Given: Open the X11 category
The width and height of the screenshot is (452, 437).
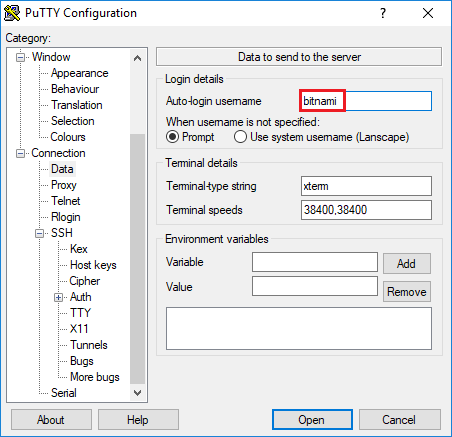Looking at the screenshot, I should (x=79, y=329).
